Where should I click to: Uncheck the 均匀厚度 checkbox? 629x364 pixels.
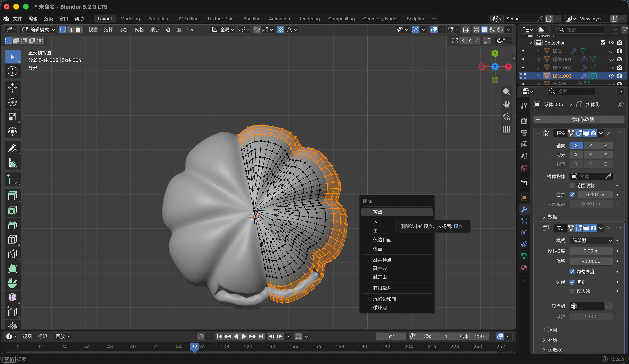572,272
